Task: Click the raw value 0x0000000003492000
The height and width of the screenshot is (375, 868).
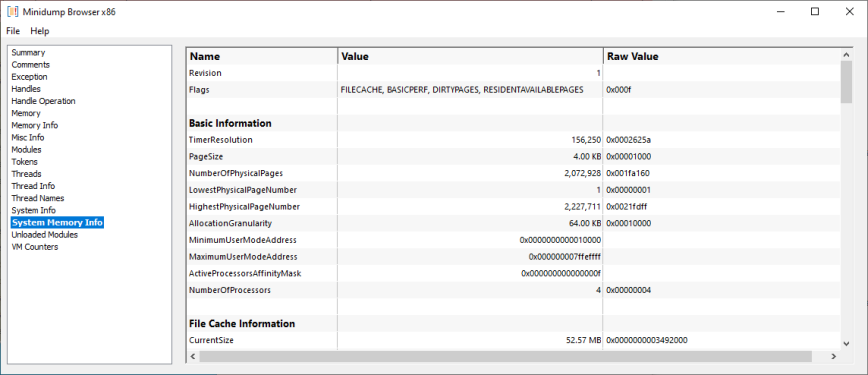Action: [647, 340]
